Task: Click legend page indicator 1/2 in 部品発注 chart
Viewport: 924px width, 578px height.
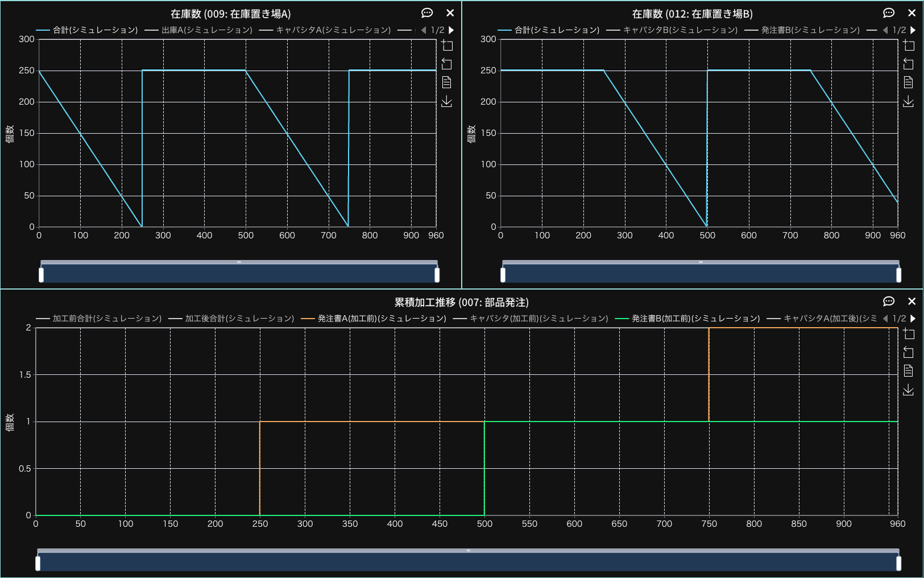Action: (899, 319)
